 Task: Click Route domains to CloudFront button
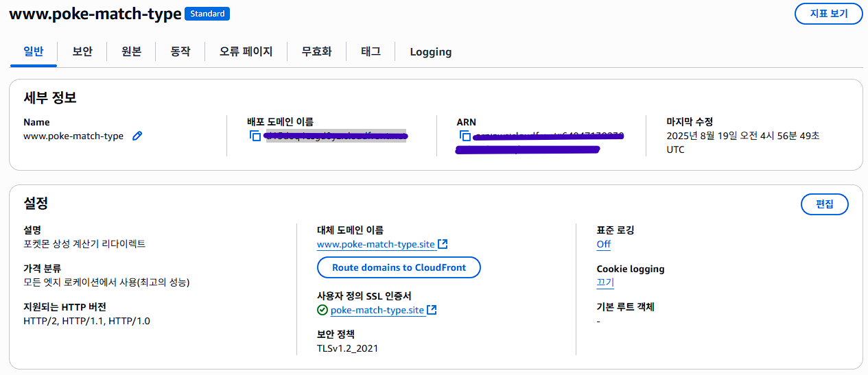click(399, 267)
